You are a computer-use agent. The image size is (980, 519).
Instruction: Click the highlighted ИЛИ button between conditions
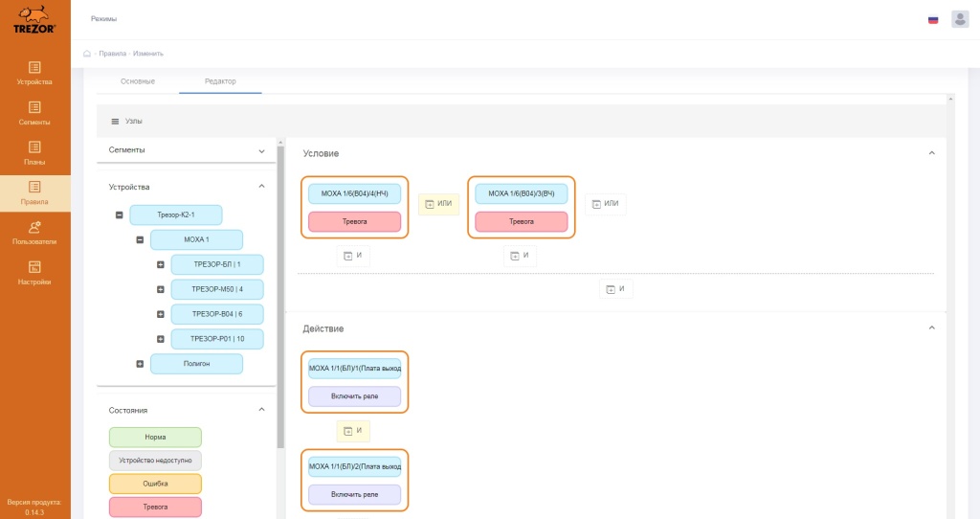click(438, 204)
